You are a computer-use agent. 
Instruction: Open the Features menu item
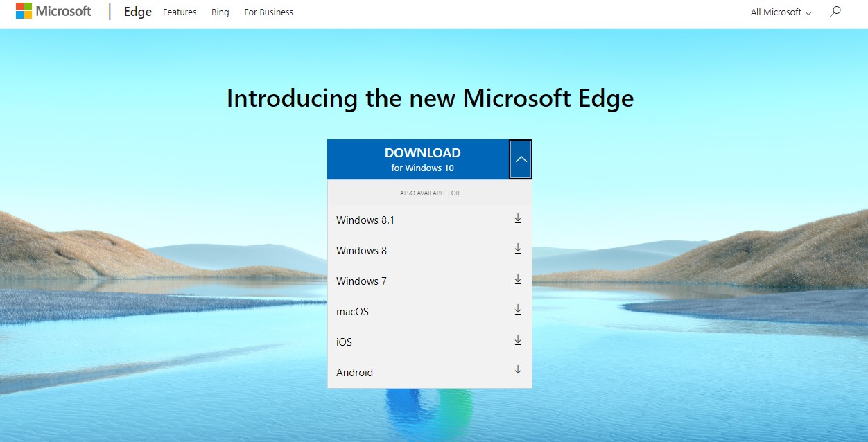[x=180, y=12]
